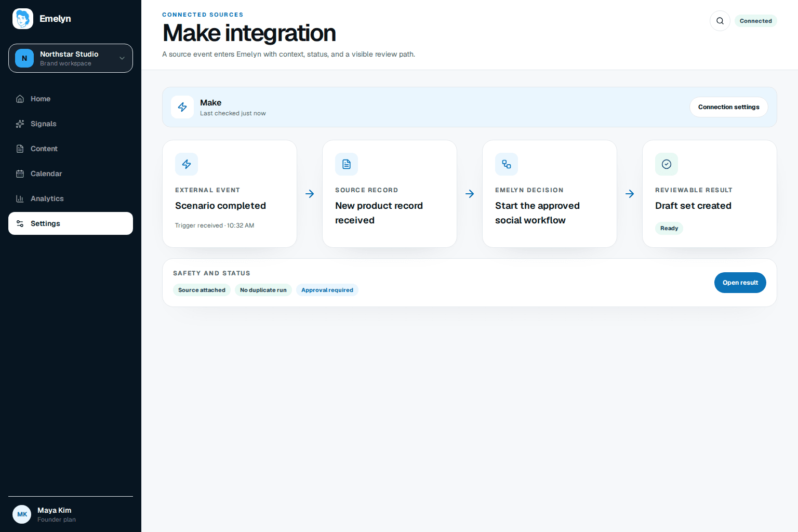Open Connection settings
798x532 pixels.
tap(729, 107)
